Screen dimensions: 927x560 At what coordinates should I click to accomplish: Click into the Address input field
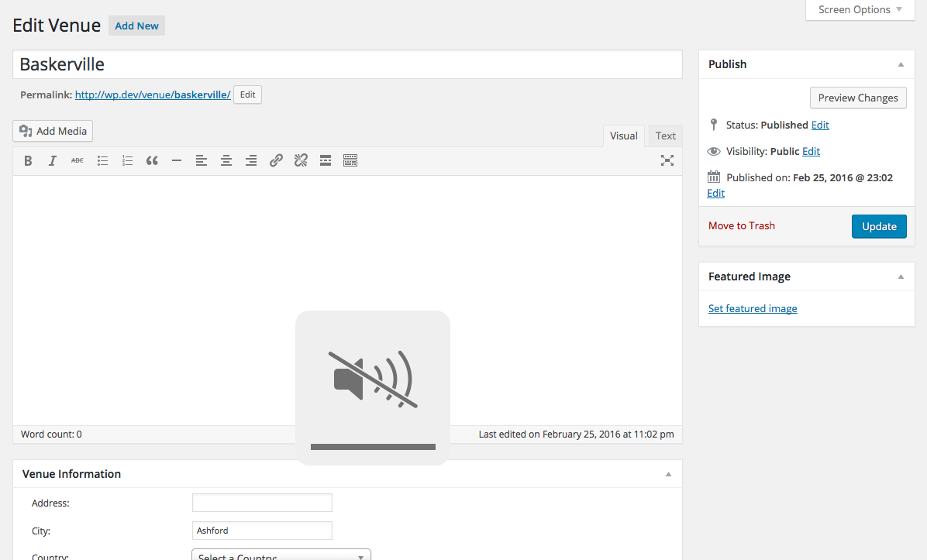[x=262, y=503]
